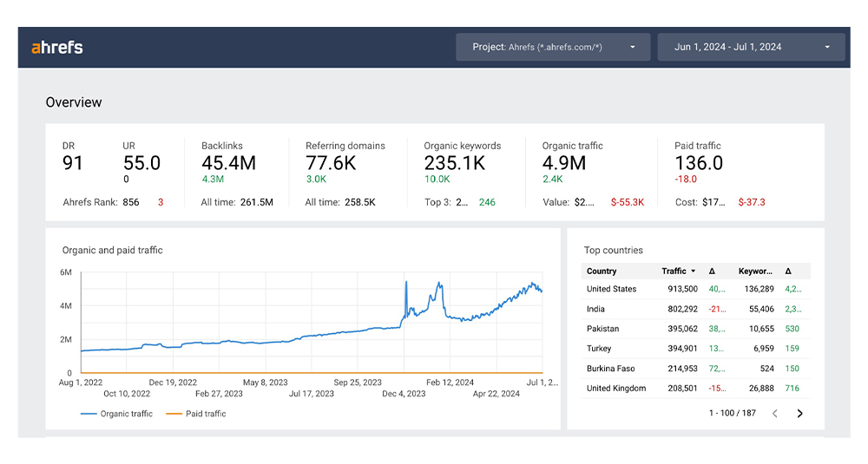The image size is (868, 464).
Task: Click the ahrefs logo
Action: click(x=57, y=48)
